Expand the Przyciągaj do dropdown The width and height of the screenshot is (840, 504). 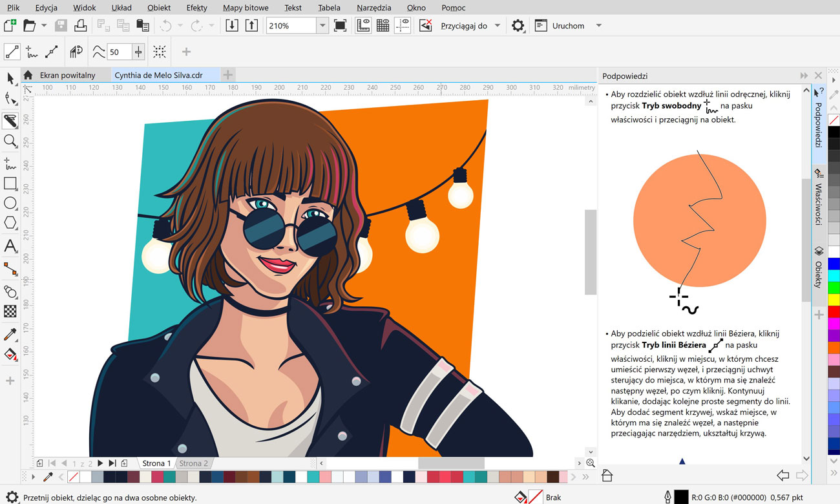(x=498, y=26)
